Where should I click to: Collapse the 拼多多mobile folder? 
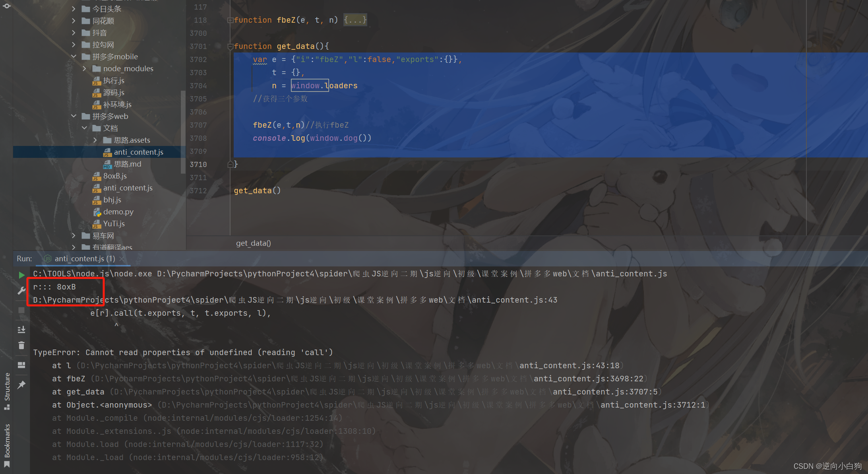click(x=74, y=56)
